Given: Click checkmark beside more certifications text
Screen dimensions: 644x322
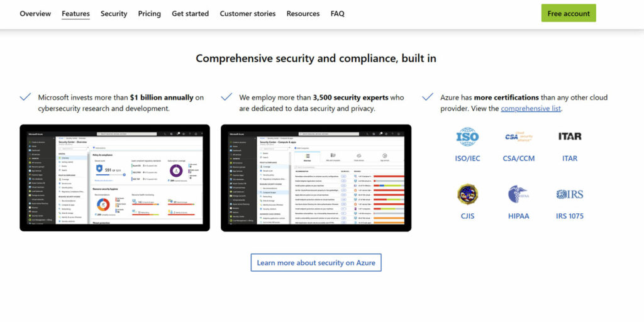Looking at the screenshot, I should 428,97.
